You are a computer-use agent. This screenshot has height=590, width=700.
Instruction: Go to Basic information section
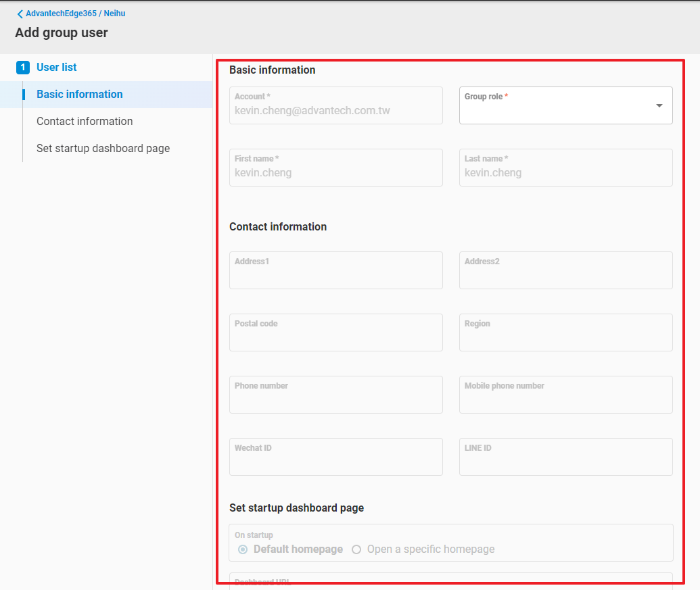pyautogui.click(x=80, y=95)
